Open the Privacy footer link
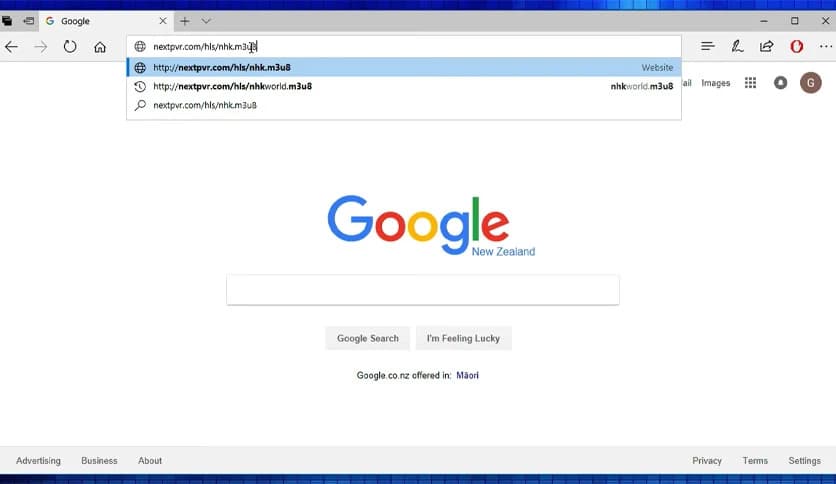This screenshot has width=836, height=484. coord(707,461)
